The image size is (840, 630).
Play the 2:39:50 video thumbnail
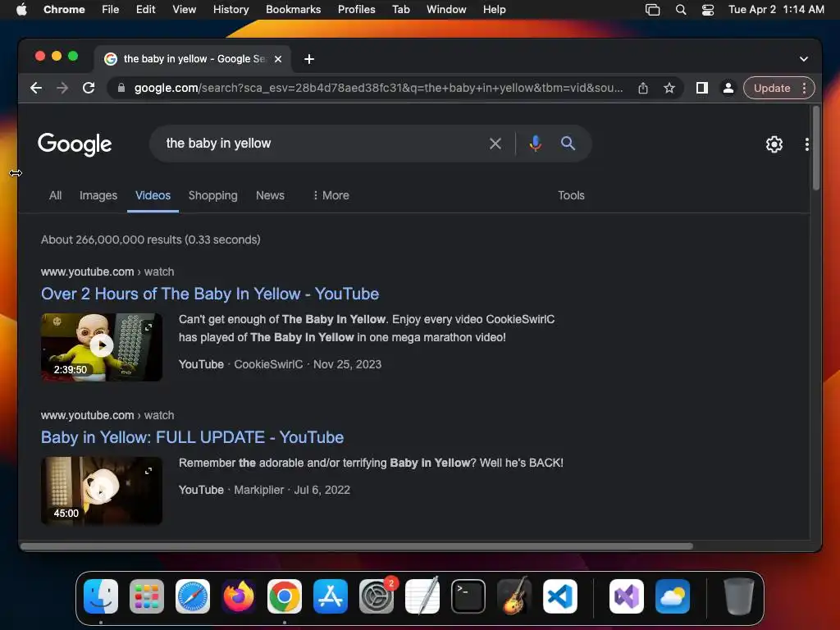point(101,347)
